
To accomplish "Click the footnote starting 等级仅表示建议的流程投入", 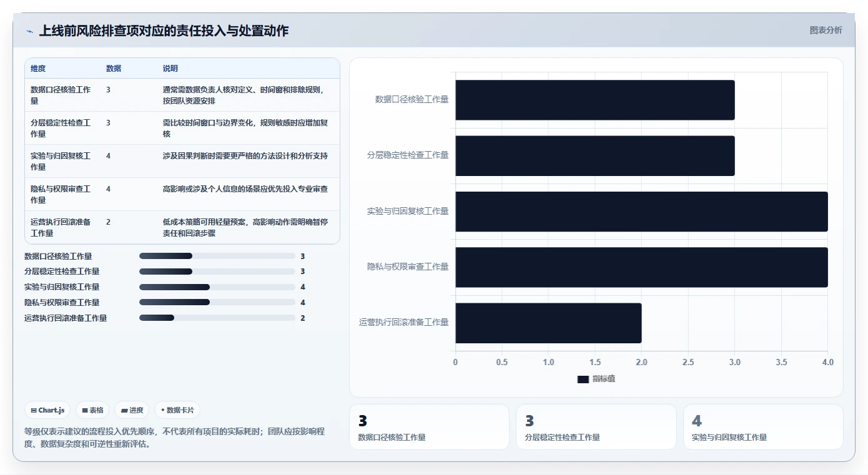I will pyautogui.click(x=174, y=438).
